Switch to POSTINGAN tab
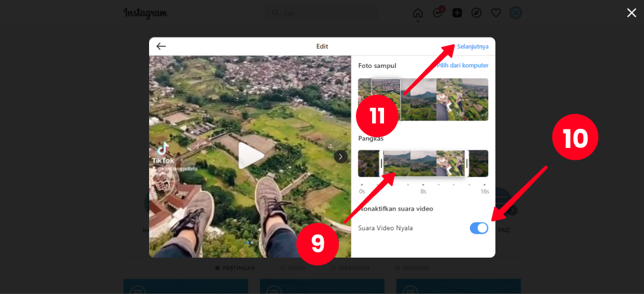 [235, 268]
